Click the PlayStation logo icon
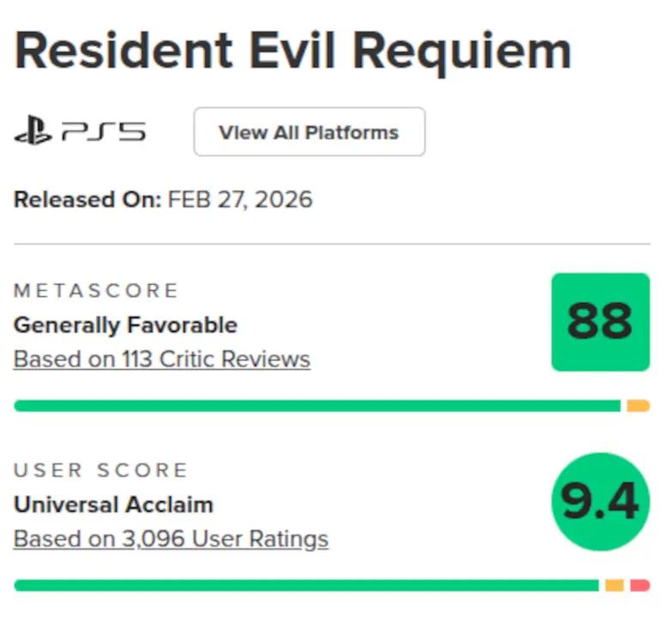The image size is (672, 618). [x=33, y=132]
